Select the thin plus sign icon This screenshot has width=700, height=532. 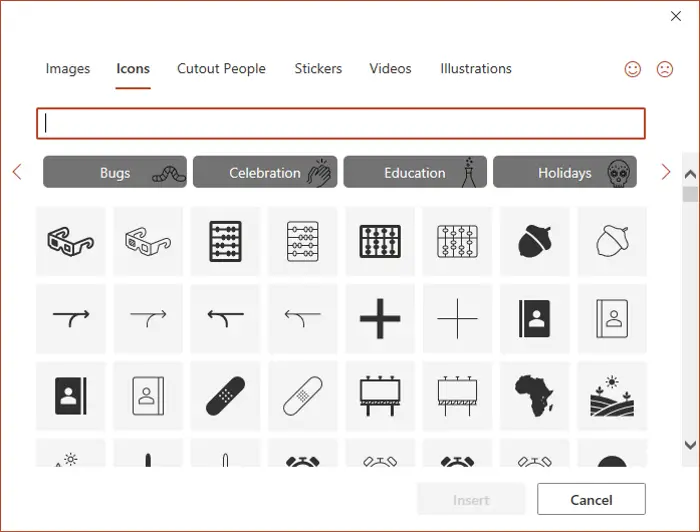pyautogui.click(x=457, y=319)
